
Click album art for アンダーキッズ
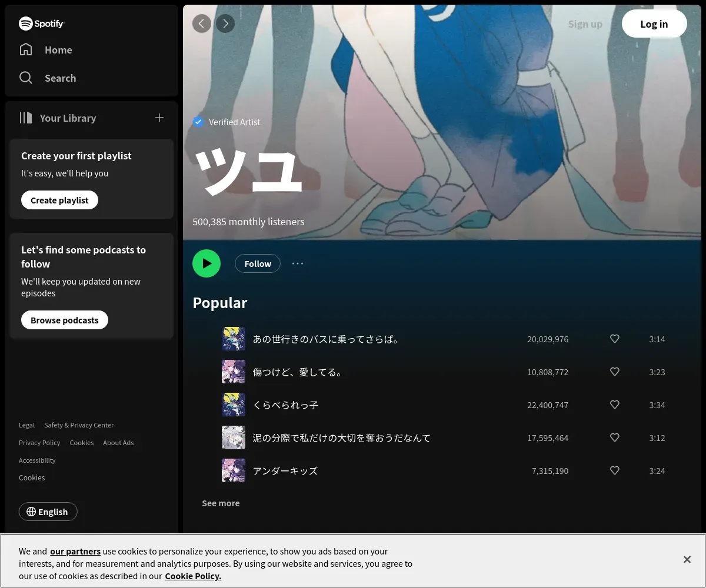click(x=234, y=471)
